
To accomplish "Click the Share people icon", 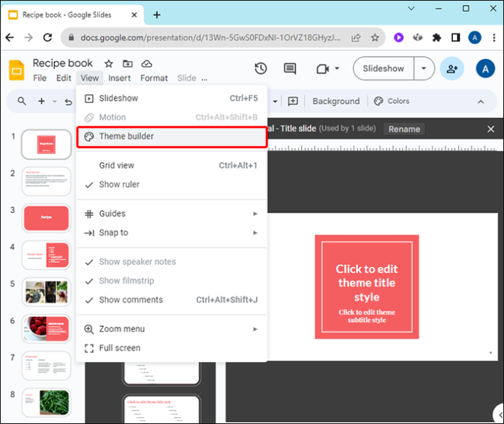I will [452, 69].
